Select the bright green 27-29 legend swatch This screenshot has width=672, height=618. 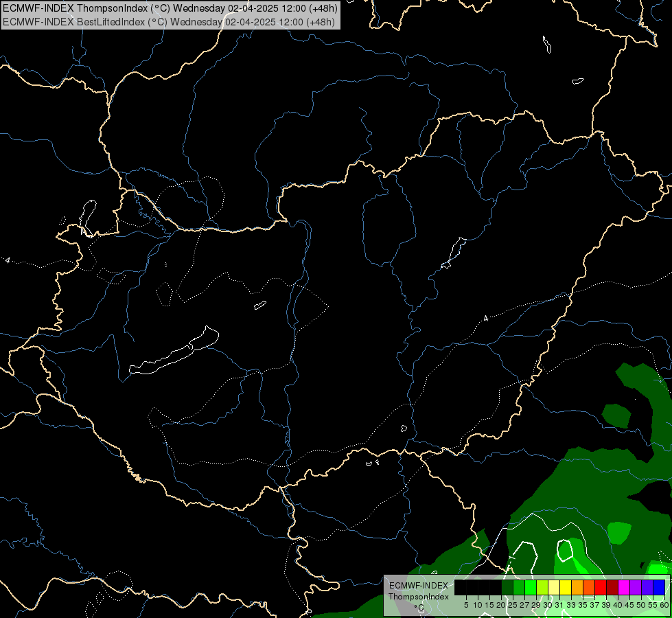coord(531,587)
